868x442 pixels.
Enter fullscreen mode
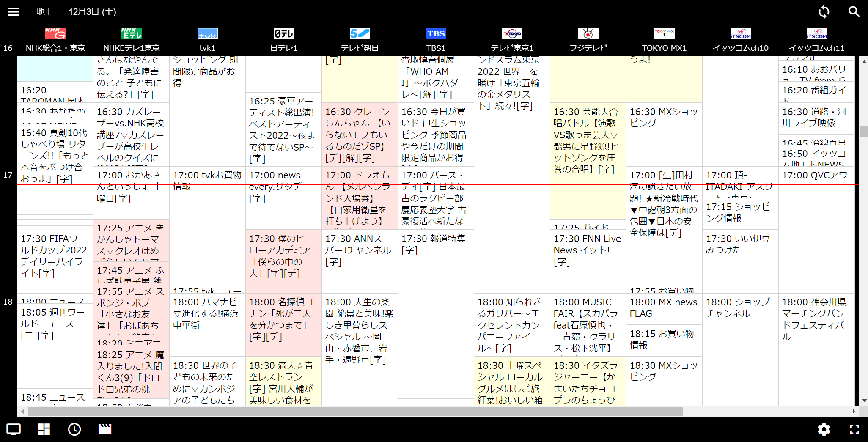[x=854, y=429]
